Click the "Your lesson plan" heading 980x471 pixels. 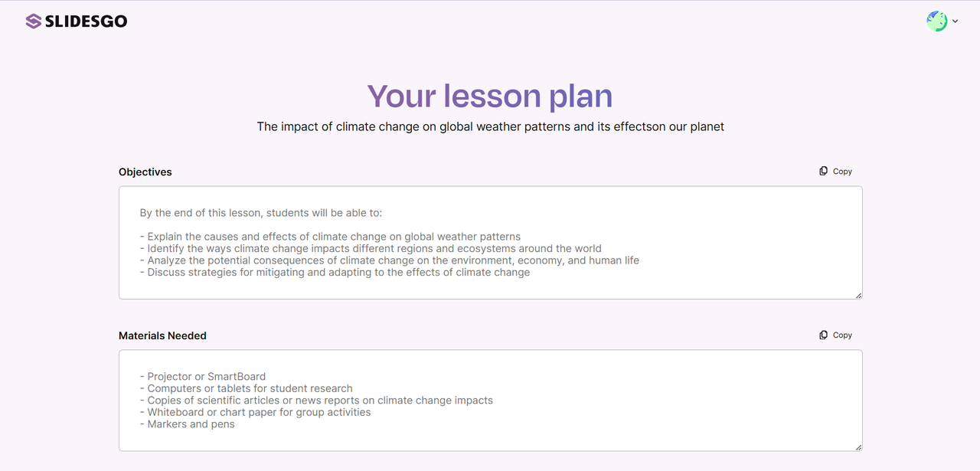tap(490, 96)
